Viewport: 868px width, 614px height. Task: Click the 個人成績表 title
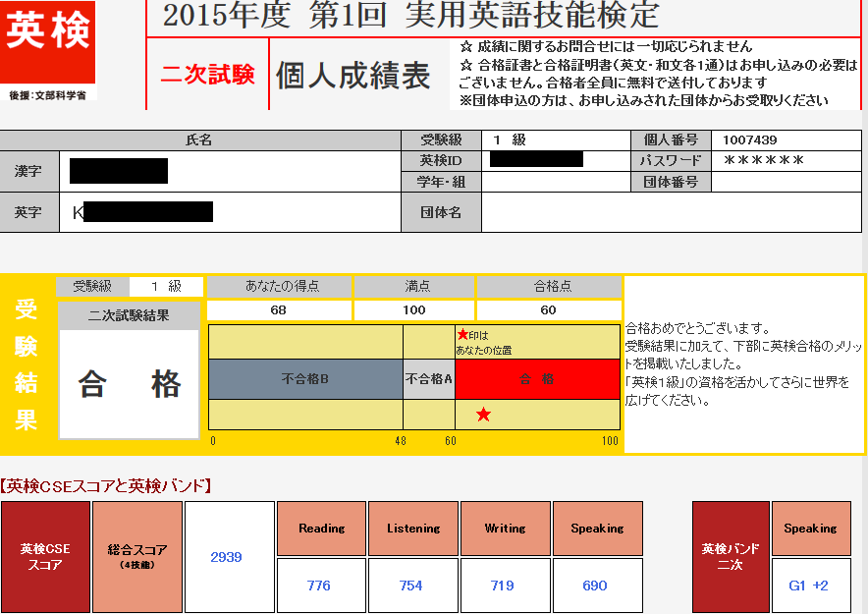click(353, 76)
